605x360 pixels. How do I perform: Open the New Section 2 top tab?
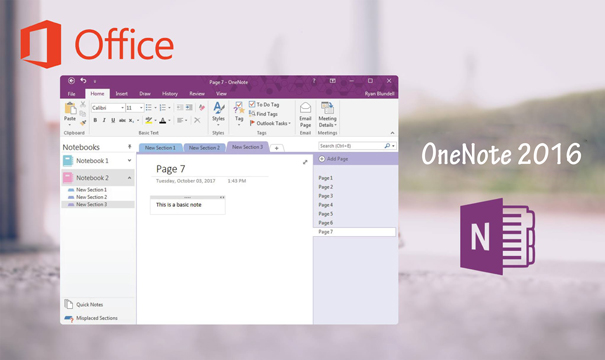coord(204,148)
